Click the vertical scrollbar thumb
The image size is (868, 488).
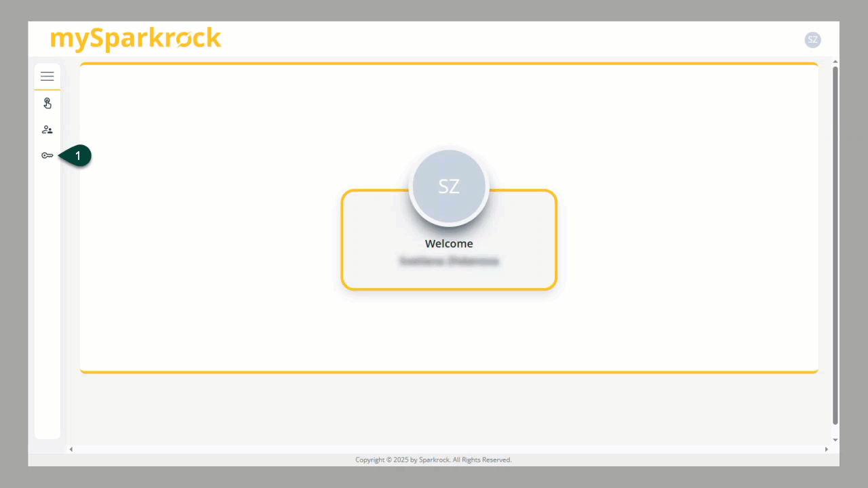(835, 245)
